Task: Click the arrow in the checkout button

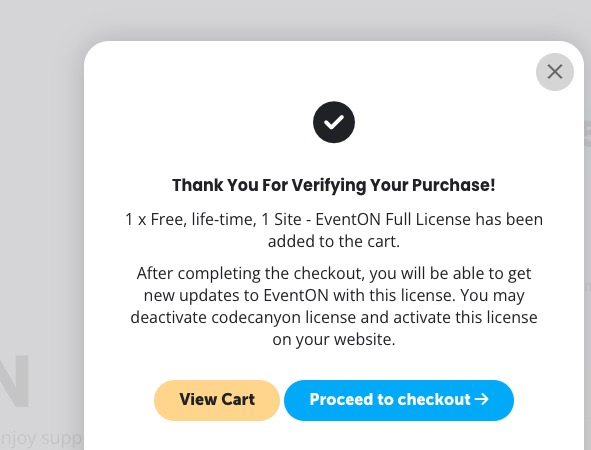Action: click(482, 399)
